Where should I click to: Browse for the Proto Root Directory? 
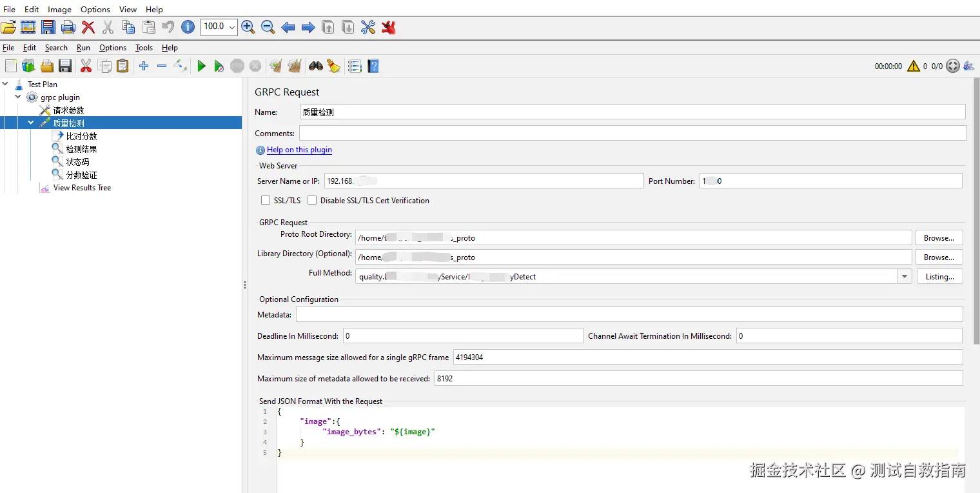(939, 237)
